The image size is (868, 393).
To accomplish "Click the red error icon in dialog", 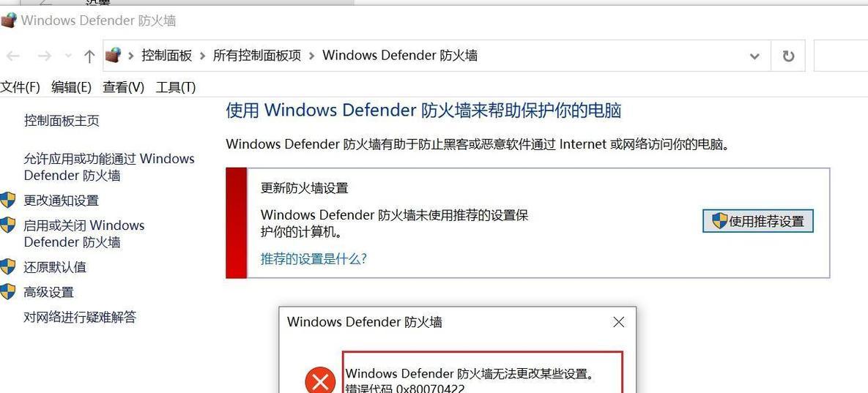I will [x=320, y=381].
